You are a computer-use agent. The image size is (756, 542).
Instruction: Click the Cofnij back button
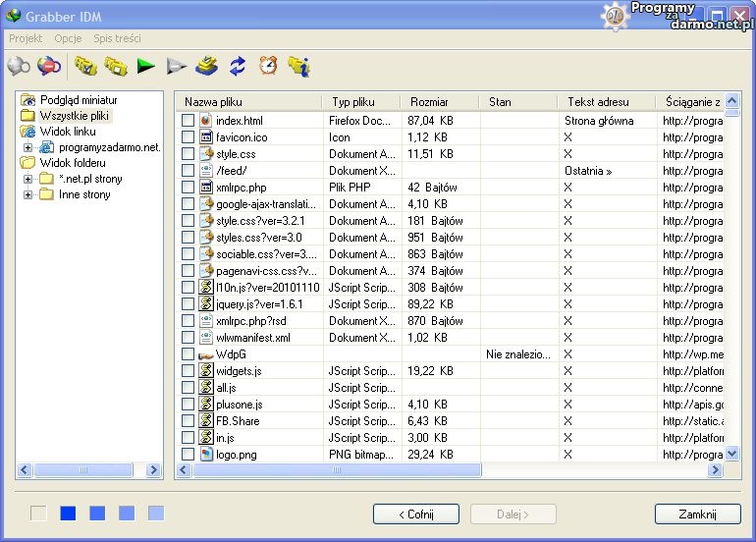click(415, 514)
